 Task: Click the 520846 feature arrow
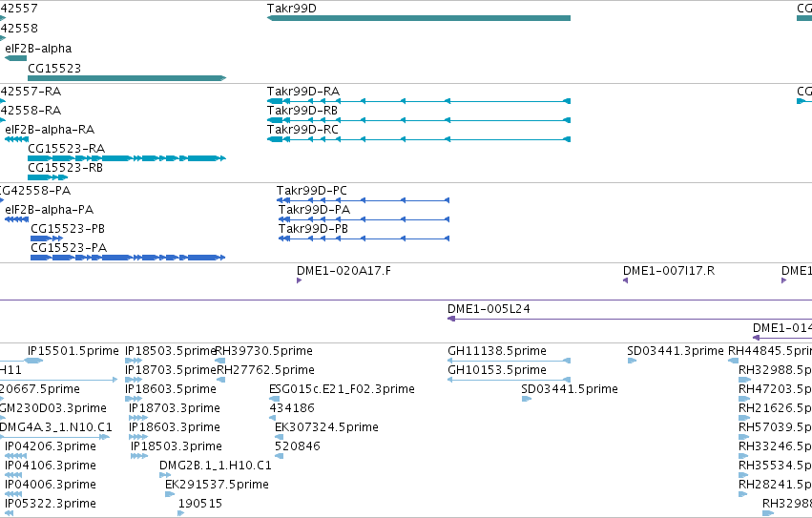pyautogui.click(x=280, y=456)
